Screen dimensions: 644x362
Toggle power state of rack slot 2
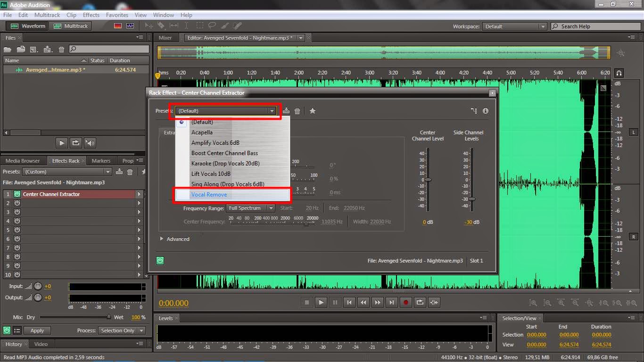[17, 203]
